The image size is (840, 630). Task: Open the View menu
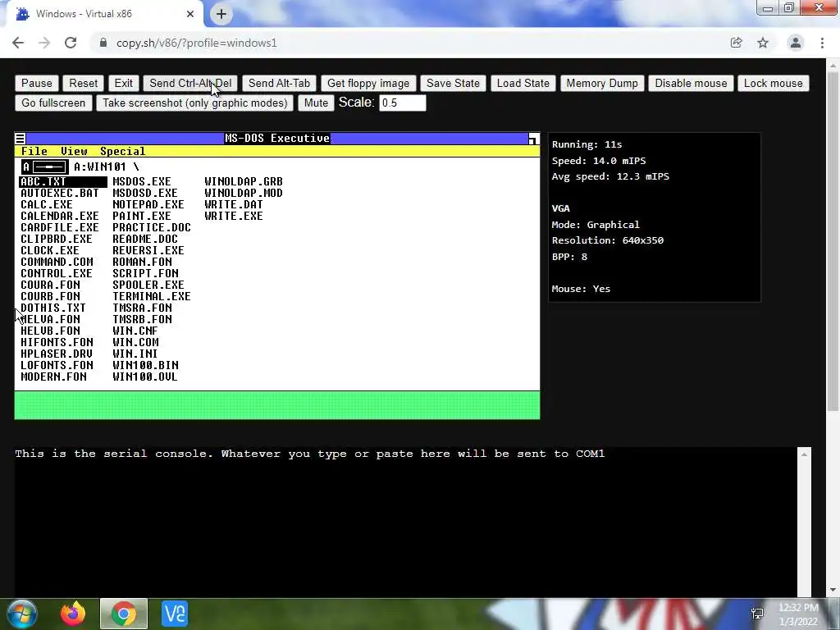pyautogui.click(x=74, y=152)
